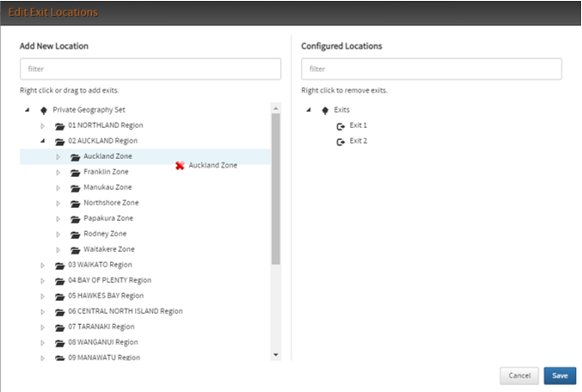The width and height of the screenshot is (582, 392).
Task: Select the 05 HAWKES BAY Region label
Action: [106, 296]
